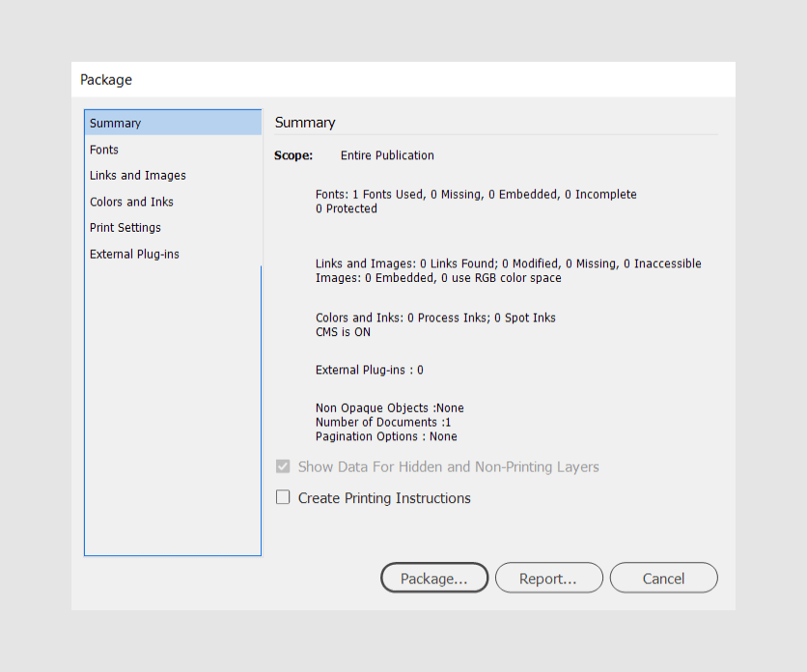The height and width of the screenshot is (672, 807).
Task: Click the Package button
Action: coord(433,577)
